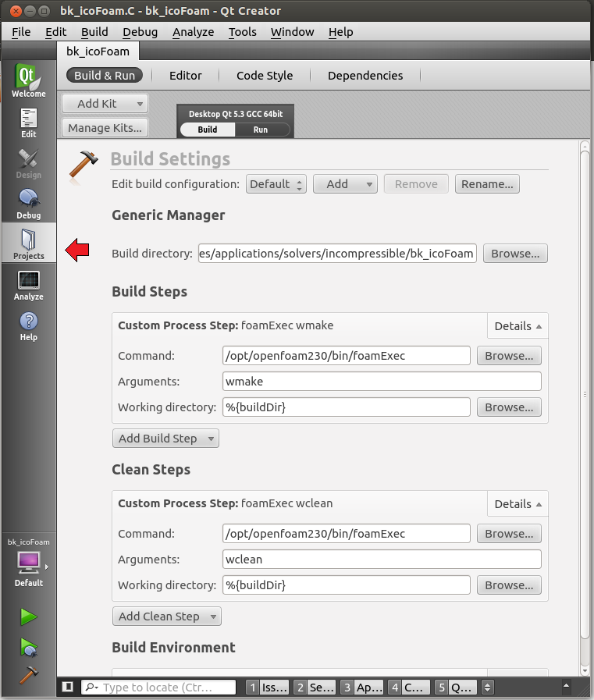
Task: Click the wclean step Command field
Action: coord(346,534)
